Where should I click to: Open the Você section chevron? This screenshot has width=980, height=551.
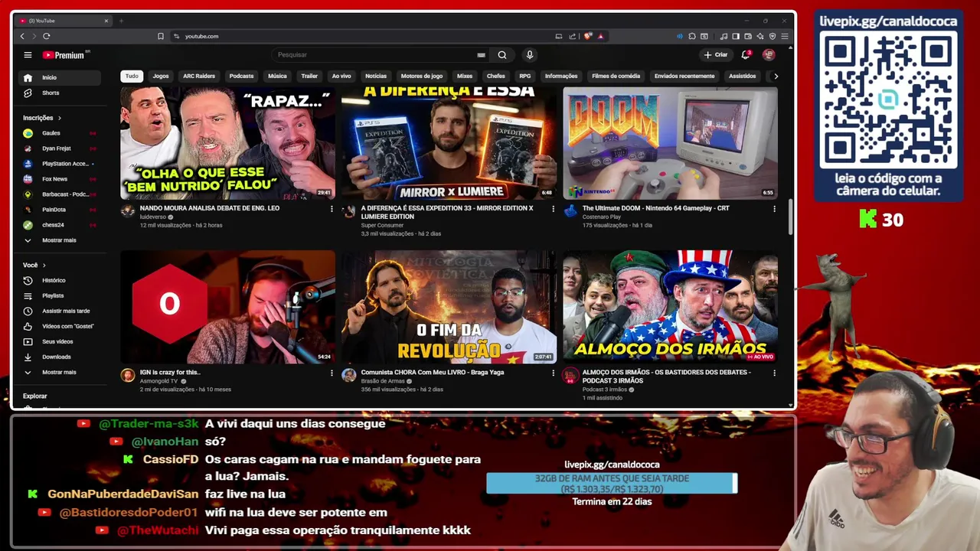[44, 265]
